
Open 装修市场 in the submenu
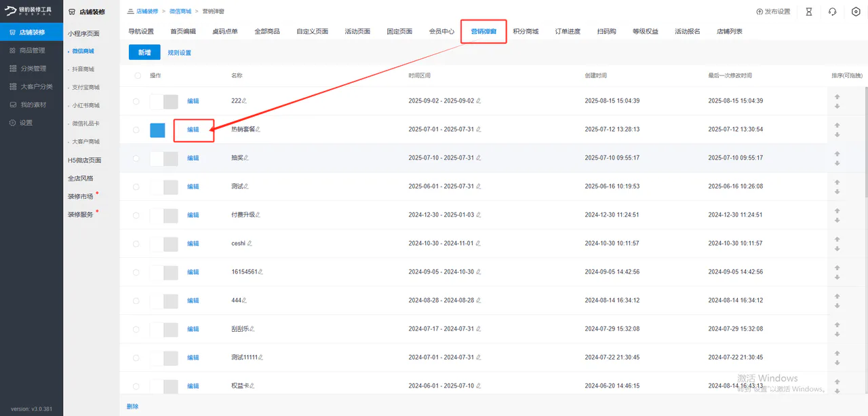pos(81,196)
